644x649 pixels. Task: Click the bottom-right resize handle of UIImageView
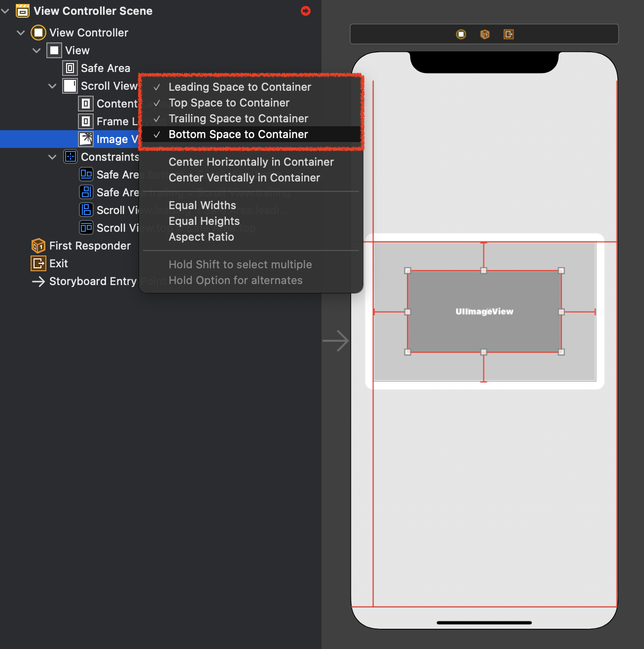pos(561,352)
